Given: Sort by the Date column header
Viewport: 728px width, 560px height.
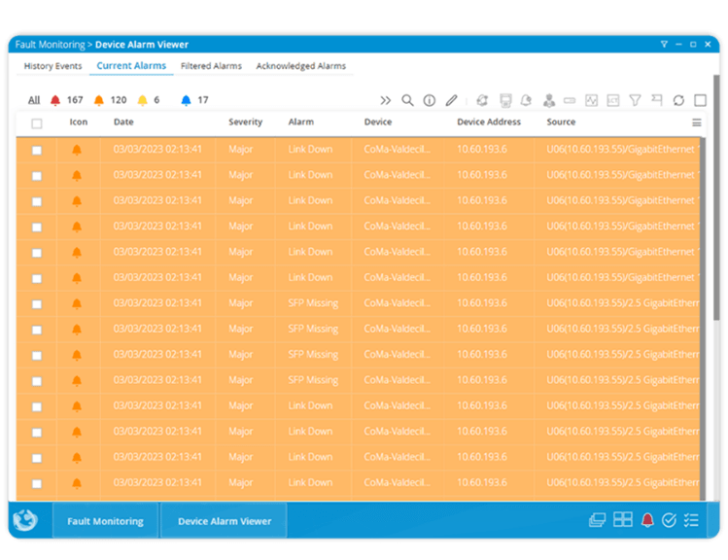Looking at the screenshot, I should click(123, 122).
